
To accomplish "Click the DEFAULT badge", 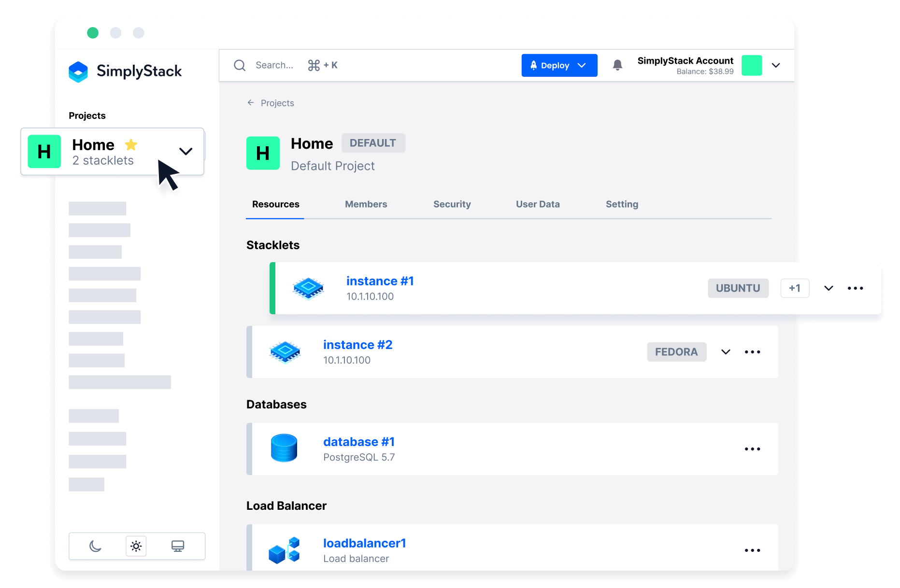I will click(x=373, y=143).
